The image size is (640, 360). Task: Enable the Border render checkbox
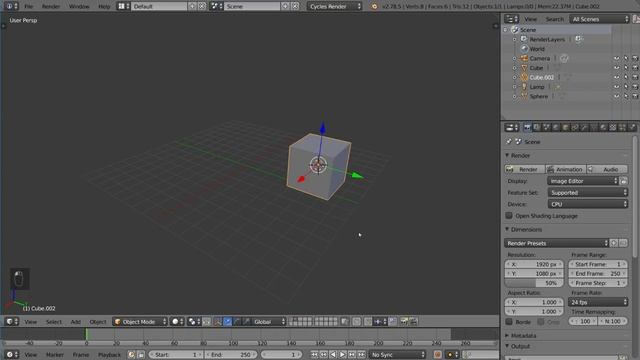click(509, 322)
